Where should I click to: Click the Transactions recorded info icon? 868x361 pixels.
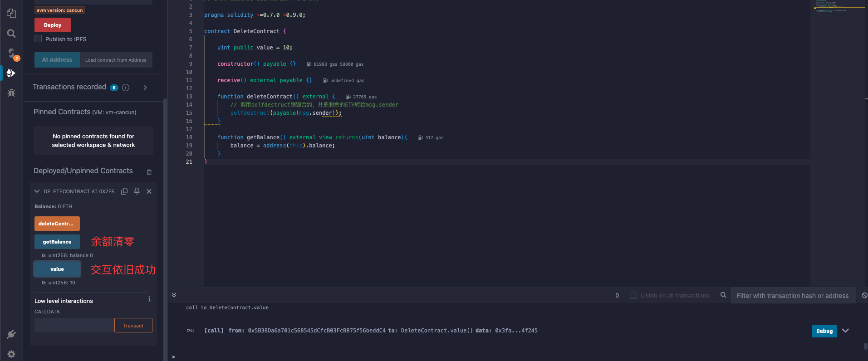(x=126, y=88)
